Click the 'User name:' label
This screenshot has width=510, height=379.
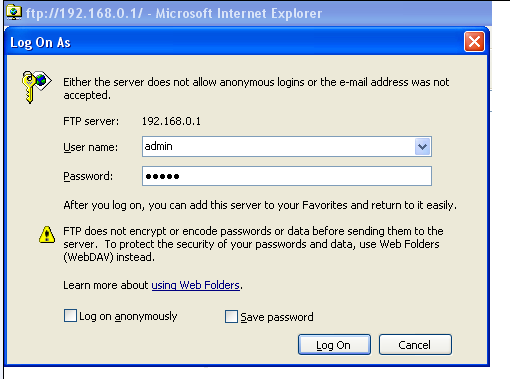(91, 147)
